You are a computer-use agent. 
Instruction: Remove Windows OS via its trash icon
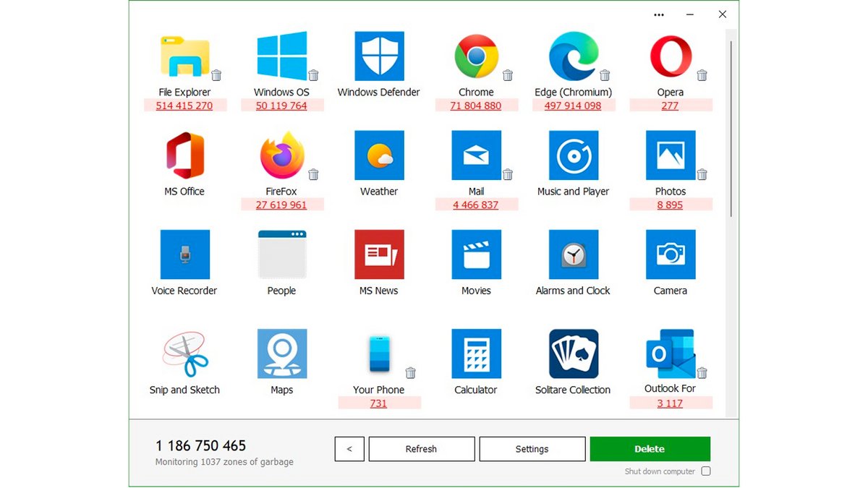[x=314, y=74]
